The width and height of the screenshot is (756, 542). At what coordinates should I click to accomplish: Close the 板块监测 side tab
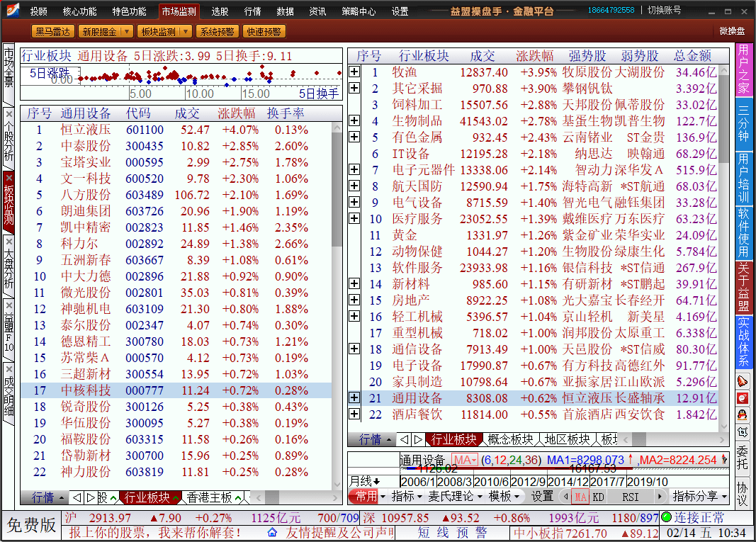point(9,177)
